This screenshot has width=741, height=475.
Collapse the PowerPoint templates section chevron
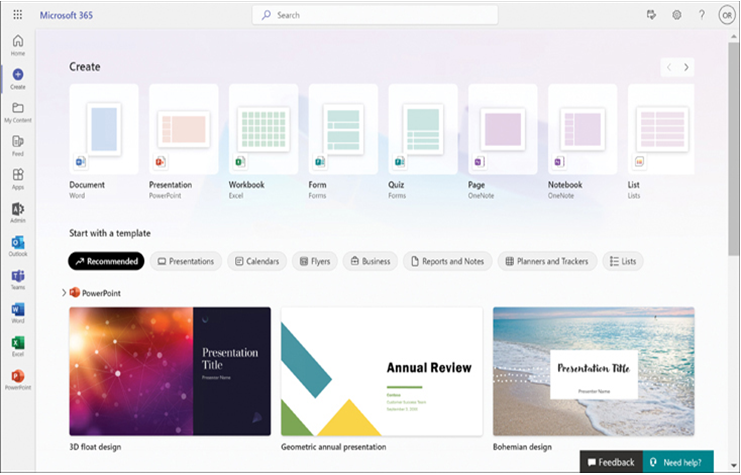point(64,293)
